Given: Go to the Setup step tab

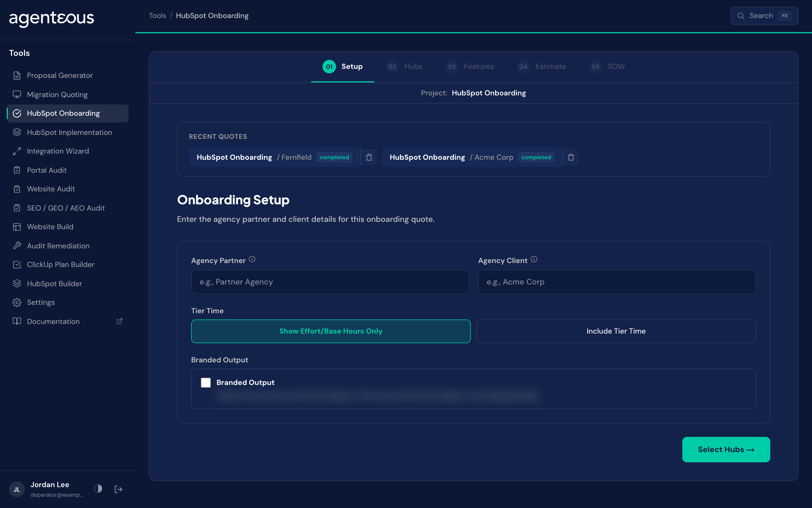Looking at the screenshot, I should click(343, 67).
